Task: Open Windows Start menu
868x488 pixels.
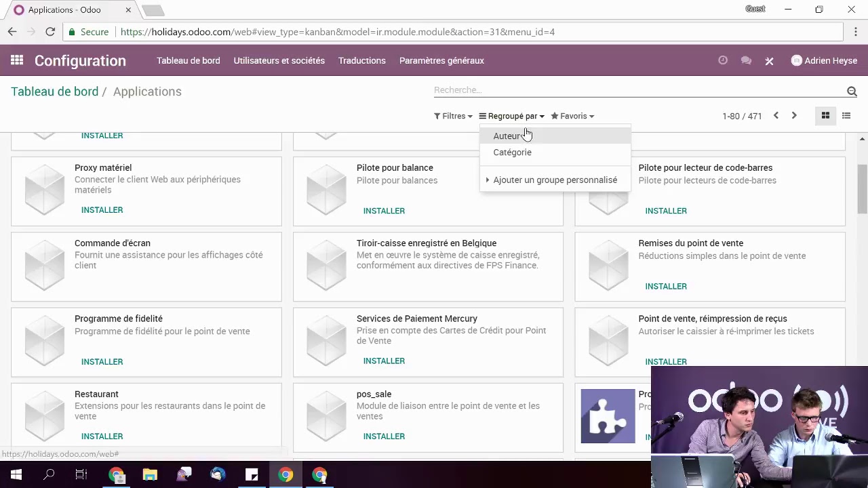Action: (16, 474)
